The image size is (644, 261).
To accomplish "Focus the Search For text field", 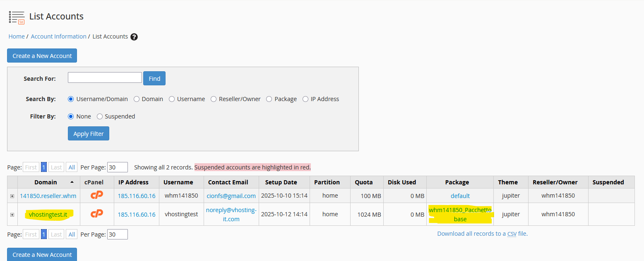I will tap(105, 78).
